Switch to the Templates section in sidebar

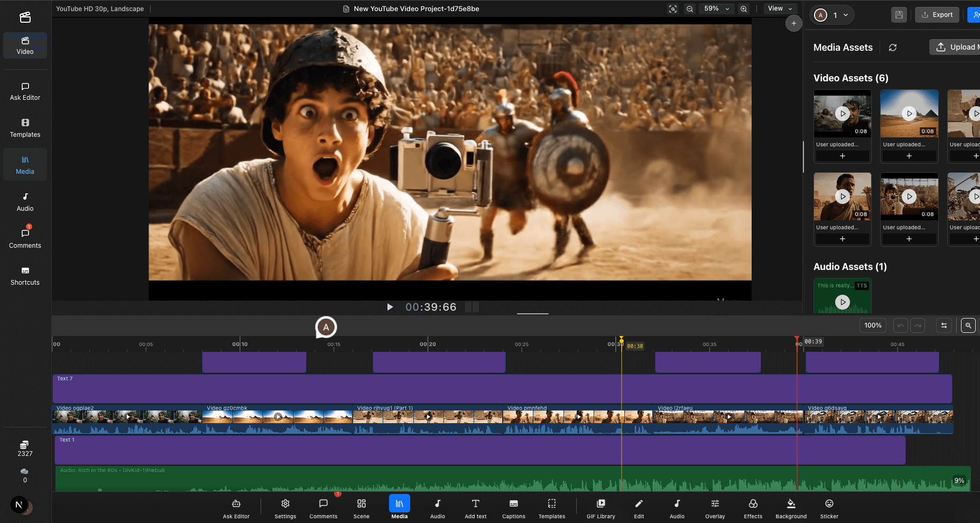click(24, 128)
